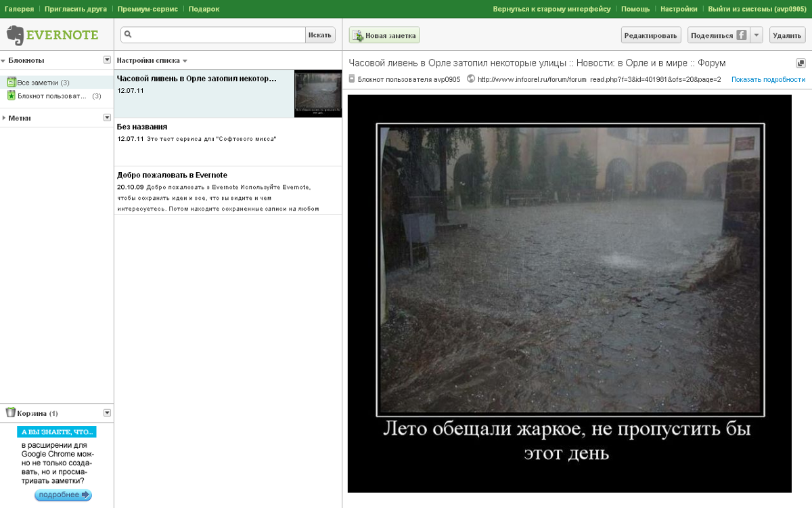Open the Настройки списка dropdown
Image resolution: width=812 pixels, height=508 pixels.
tap(152, 60)
